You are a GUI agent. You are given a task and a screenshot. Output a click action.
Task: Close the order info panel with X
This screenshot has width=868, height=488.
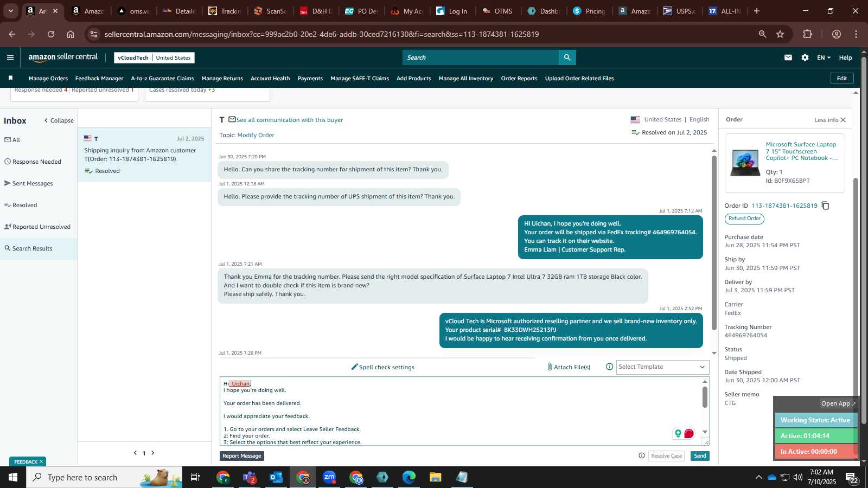843,120
